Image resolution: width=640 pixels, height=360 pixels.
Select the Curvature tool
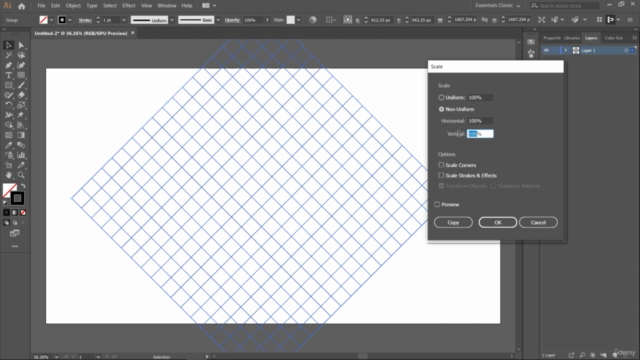tap(21, 65)
